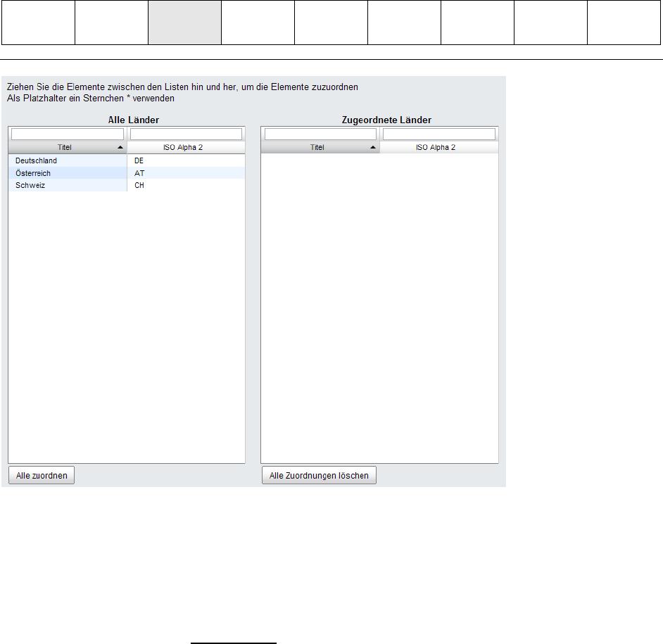Select the Deutschland row in Alle Länder
The height and width of the screenshot is (644, 663).
click(x=127, y=160)
